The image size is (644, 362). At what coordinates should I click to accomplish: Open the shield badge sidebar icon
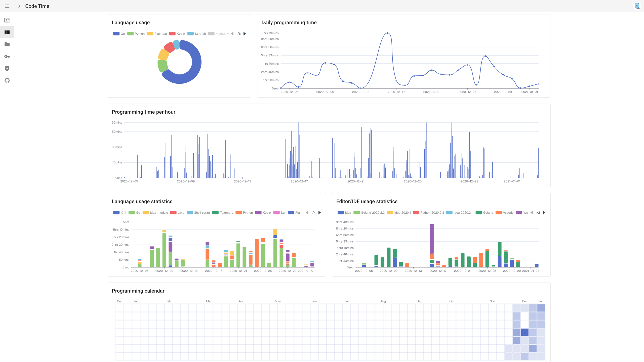7,68
